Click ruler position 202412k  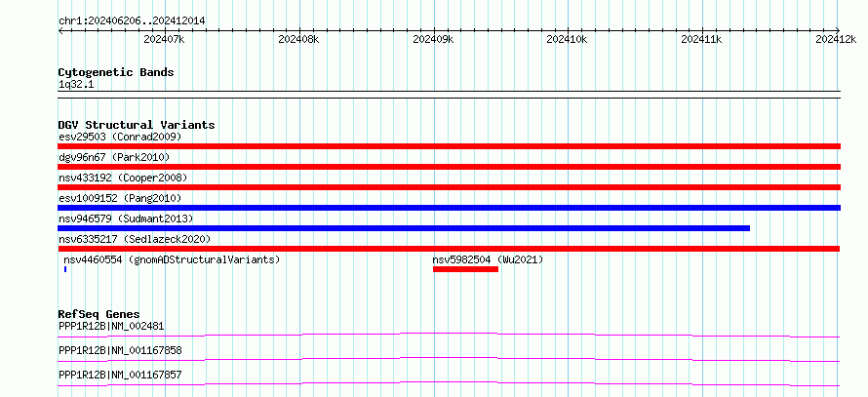coord(836,39)
